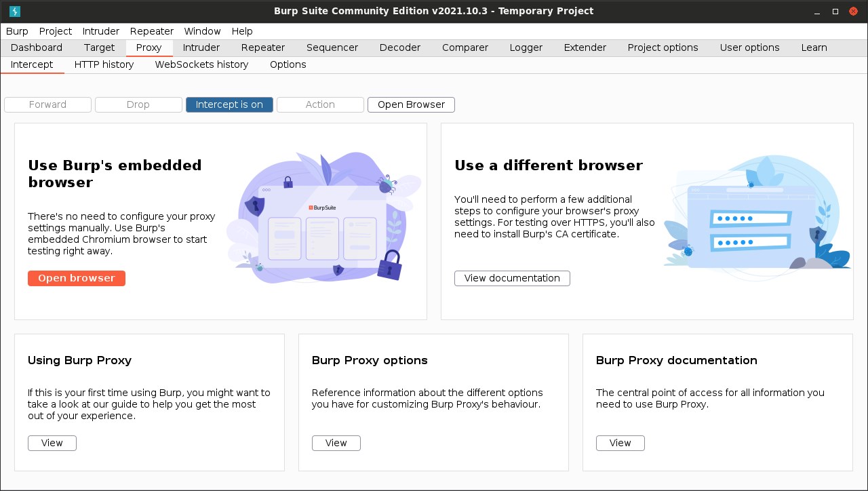The width and height of the screenshot is (868, 491).
Task: Switch to the Extender tab
Action: (x=585, y=47)
